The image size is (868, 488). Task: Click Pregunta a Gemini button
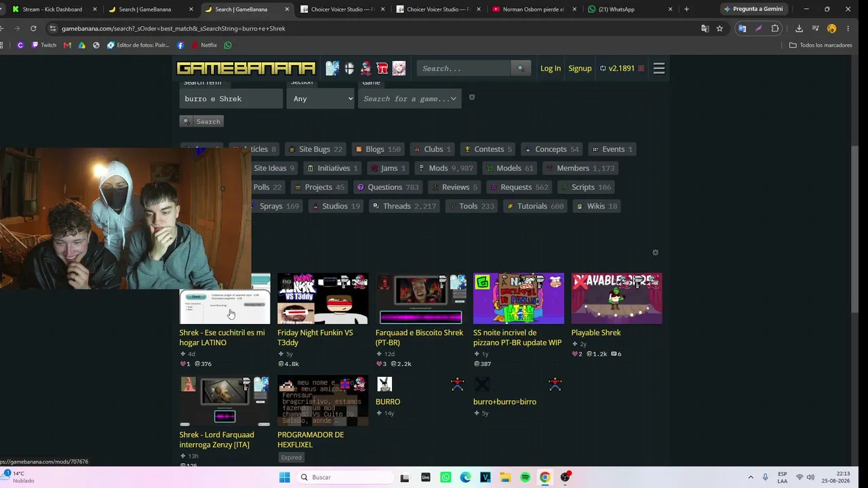click(x=753, y=9)
